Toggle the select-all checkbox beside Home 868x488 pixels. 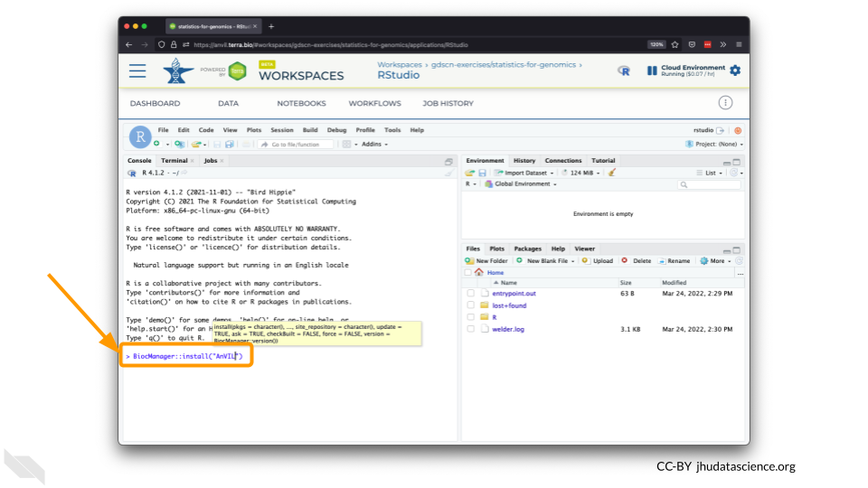468,272
